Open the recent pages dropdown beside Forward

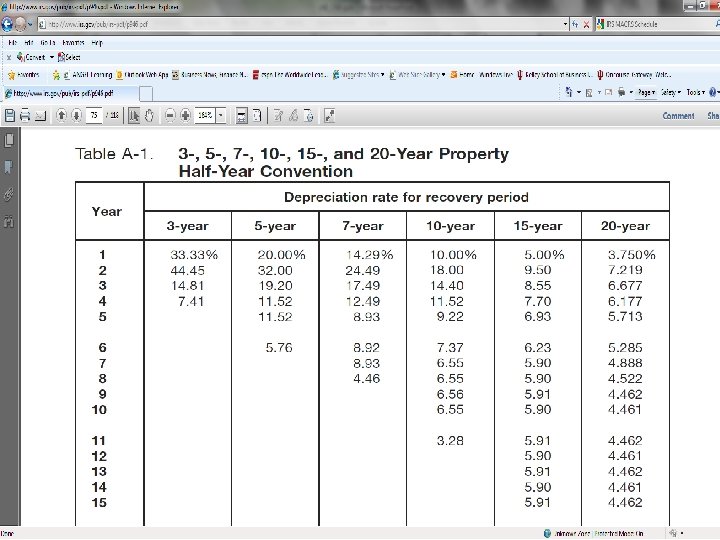[30, 24]
